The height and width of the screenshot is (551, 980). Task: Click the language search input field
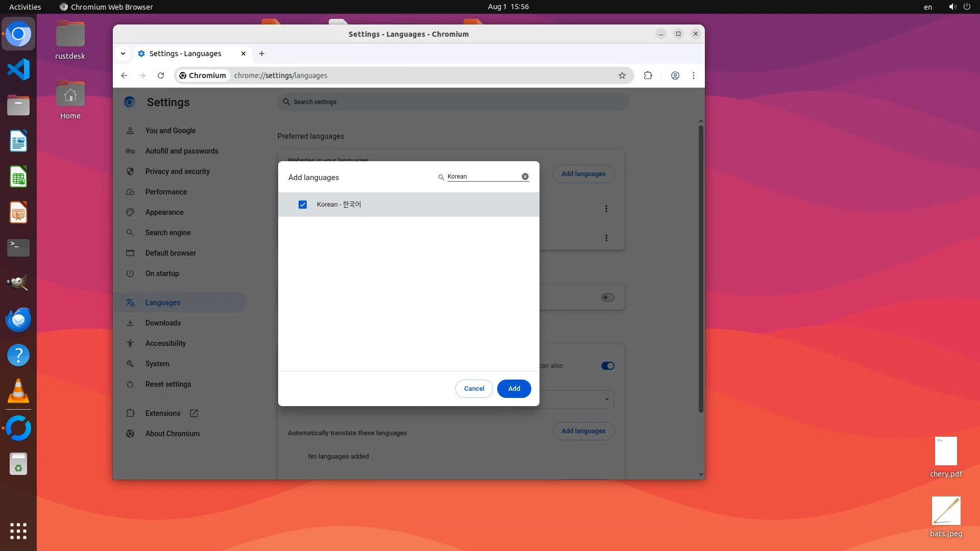(482, 177)
